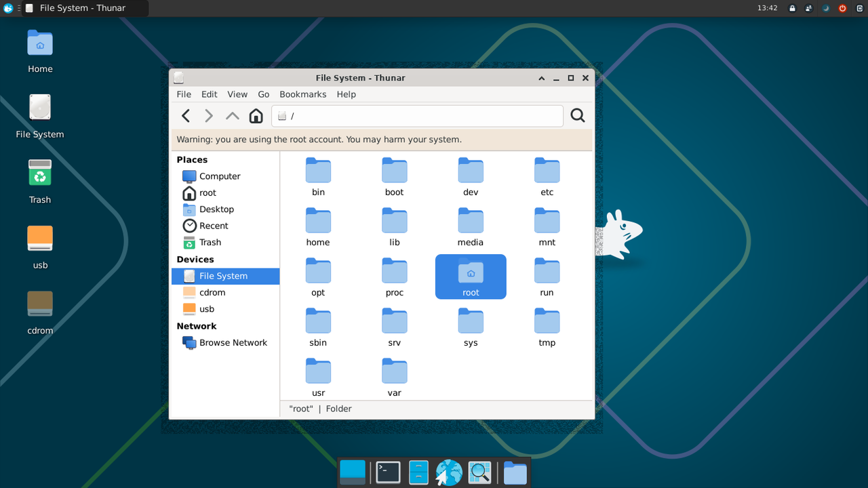
Task: Click Show Desktop in the bottom dock
Action: [353, 472]
